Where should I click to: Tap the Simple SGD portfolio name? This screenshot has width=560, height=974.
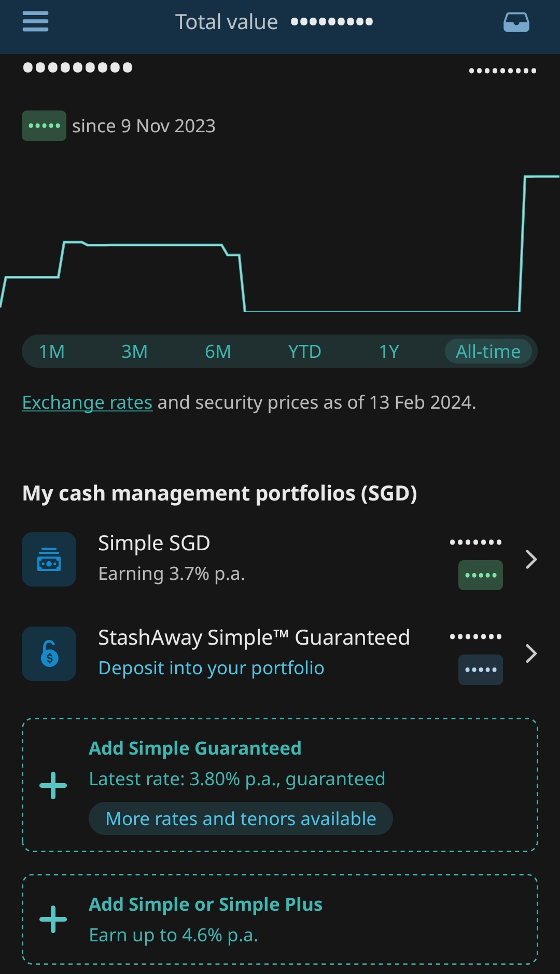(154, 543)
